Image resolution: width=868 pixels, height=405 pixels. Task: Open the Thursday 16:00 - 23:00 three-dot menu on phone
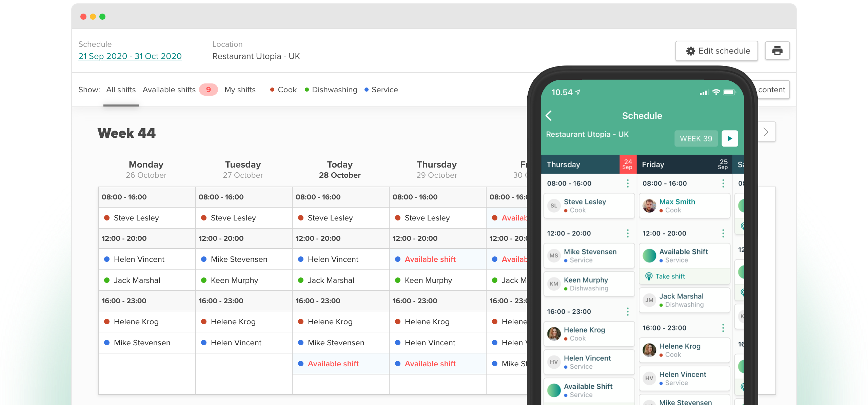(x=628, y=312)
